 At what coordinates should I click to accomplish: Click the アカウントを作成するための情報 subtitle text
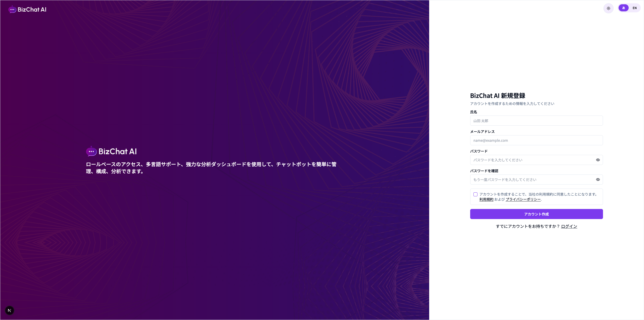[x=512, y=104]
